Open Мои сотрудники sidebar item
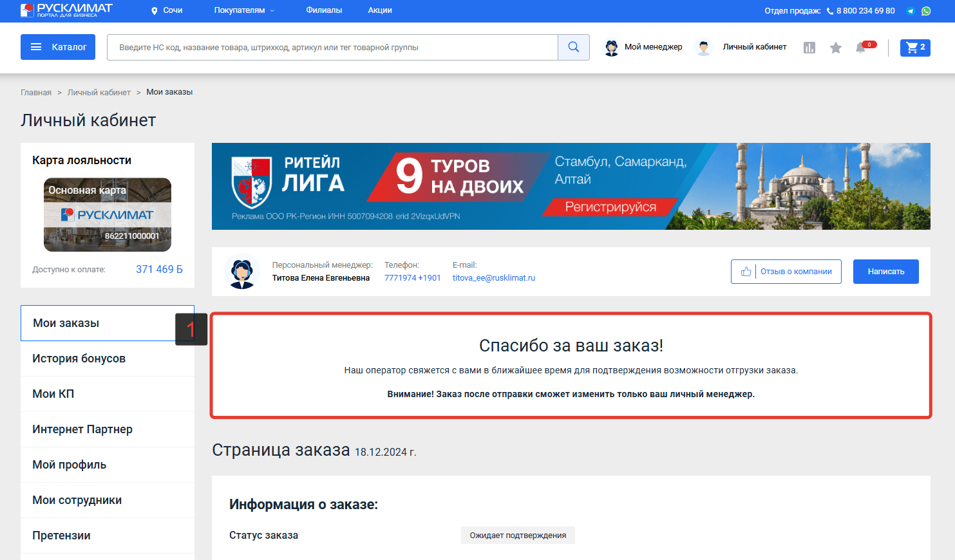Image resolution: width=955 pixels, height=560 pixels. point(108,500)
